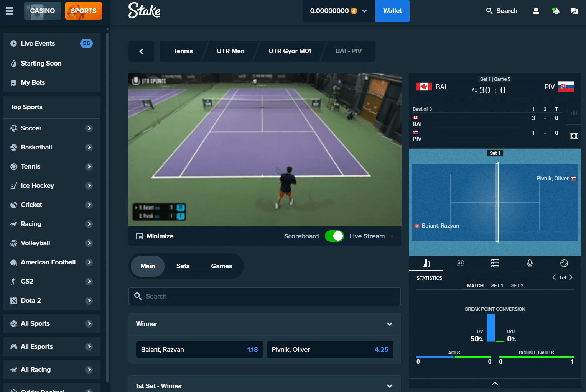Expand the Basketball submenu arrow
586x392 pixels.
point(89,147)
